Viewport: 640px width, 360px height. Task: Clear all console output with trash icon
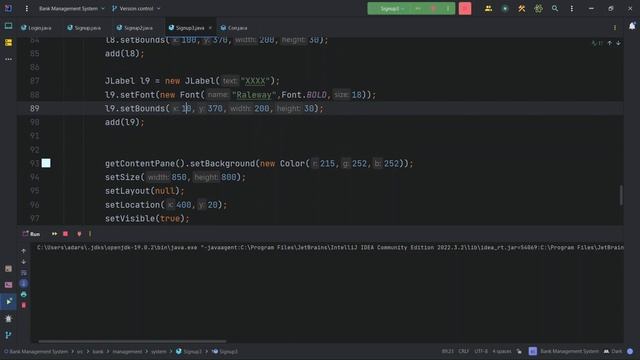tap(24, 305)
